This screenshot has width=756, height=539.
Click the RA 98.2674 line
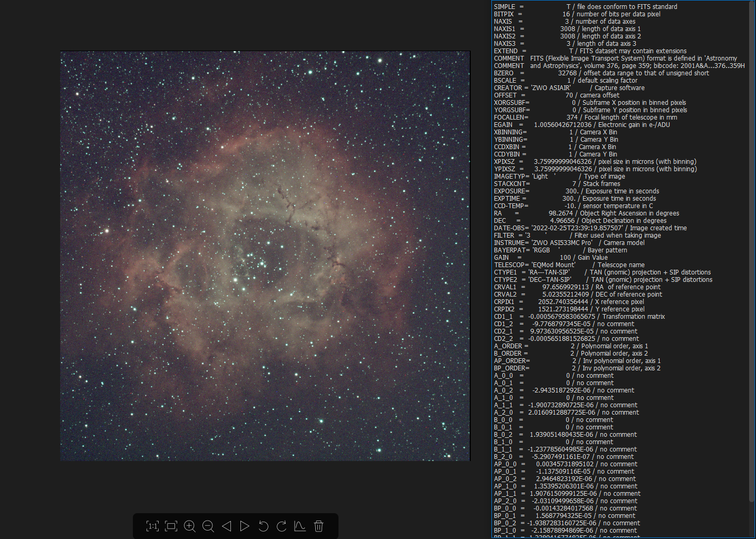pyautogui.click(x=587, y=213)
